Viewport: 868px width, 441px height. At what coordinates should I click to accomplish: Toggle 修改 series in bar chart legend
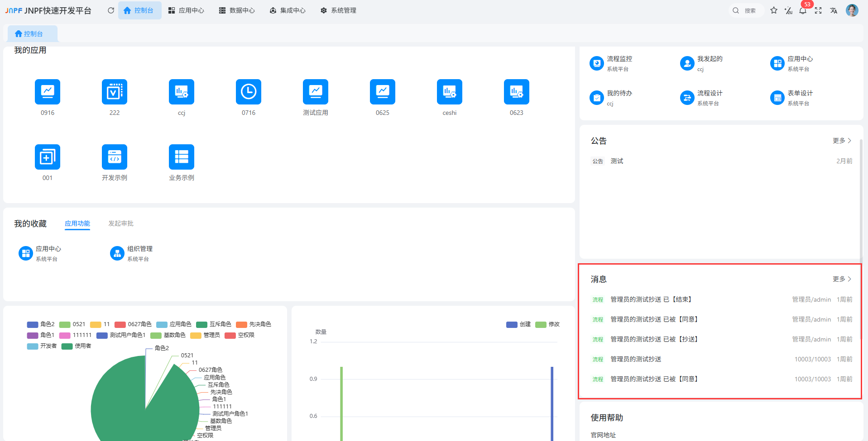[x=547, y=324]
